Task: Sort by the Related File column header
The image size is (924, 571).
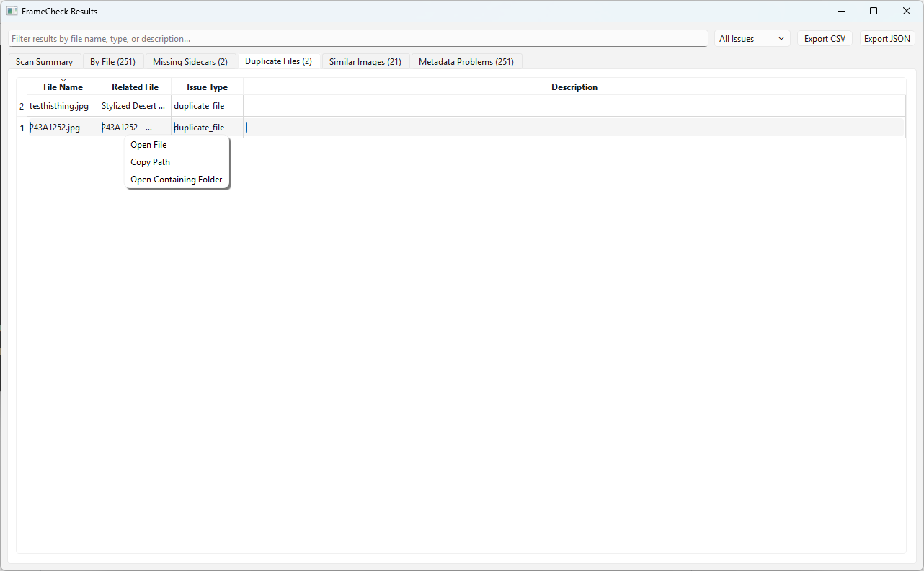Action: coord(135,87)
